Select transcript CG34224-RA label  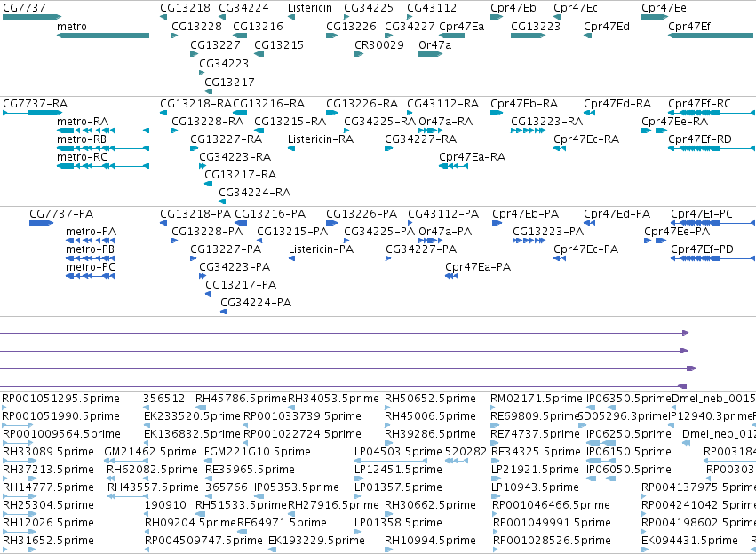coord(255,193)
